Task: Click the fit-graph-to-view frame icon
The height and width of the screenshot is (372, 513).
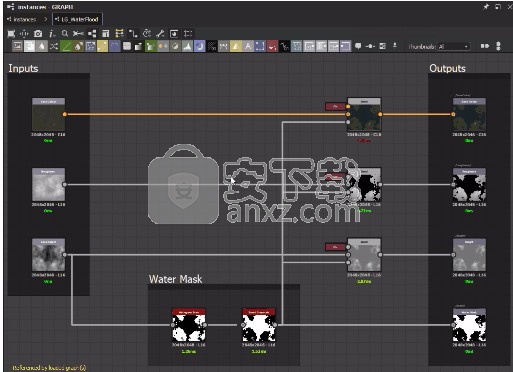Action: click(x=11, y=34)
